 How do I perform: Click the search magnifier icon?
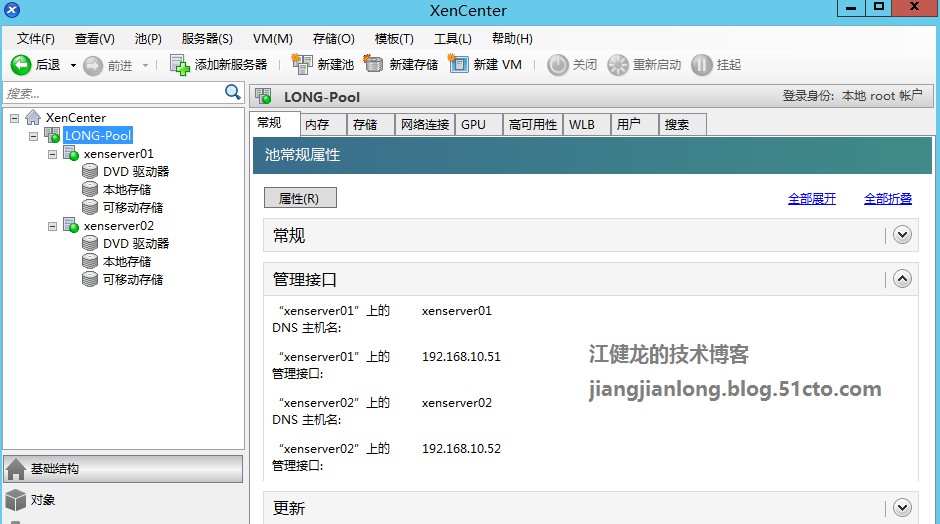233,92
